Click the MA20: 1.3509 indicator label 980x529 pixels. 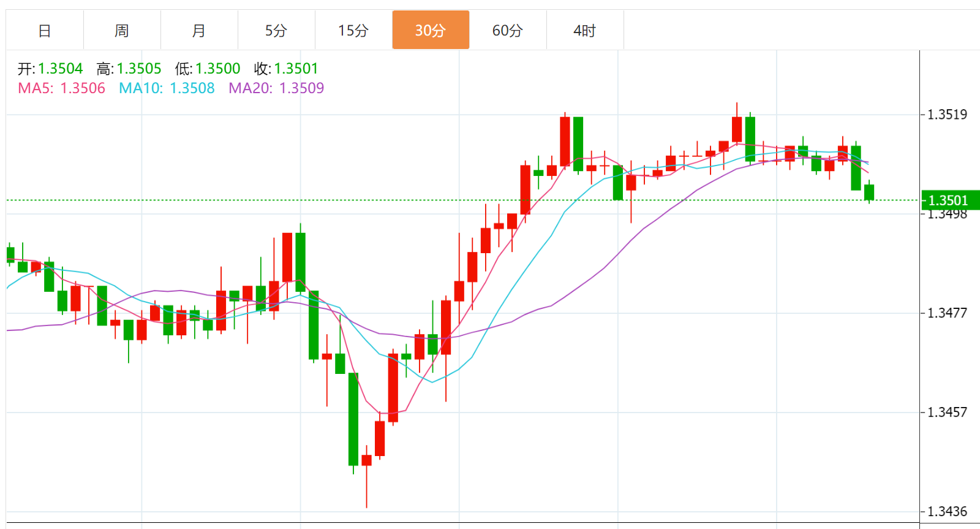[276, 88]
